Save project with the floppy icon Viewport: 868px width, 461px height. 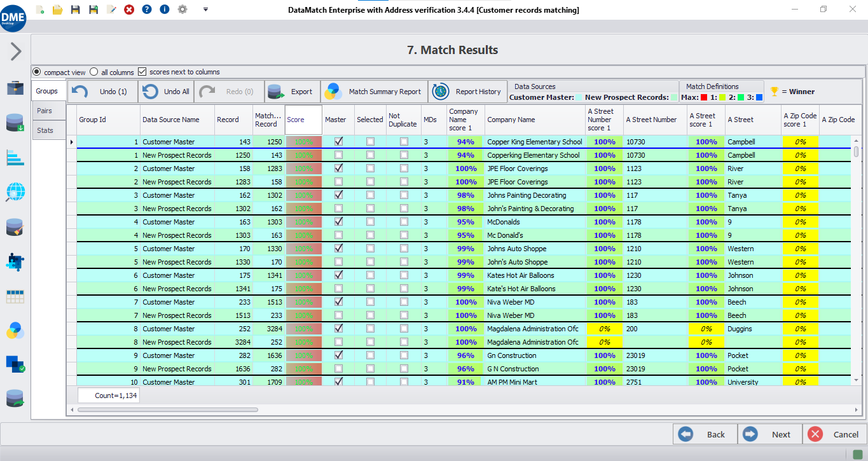point(76,10)
